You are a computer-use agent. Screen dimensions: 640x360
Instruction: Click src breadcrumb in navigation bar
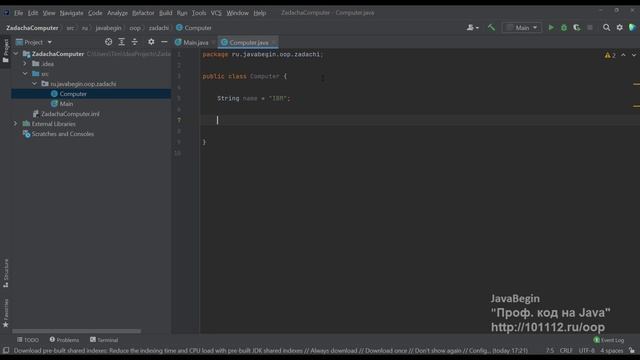pyautogui.click(x=70, y=28)
